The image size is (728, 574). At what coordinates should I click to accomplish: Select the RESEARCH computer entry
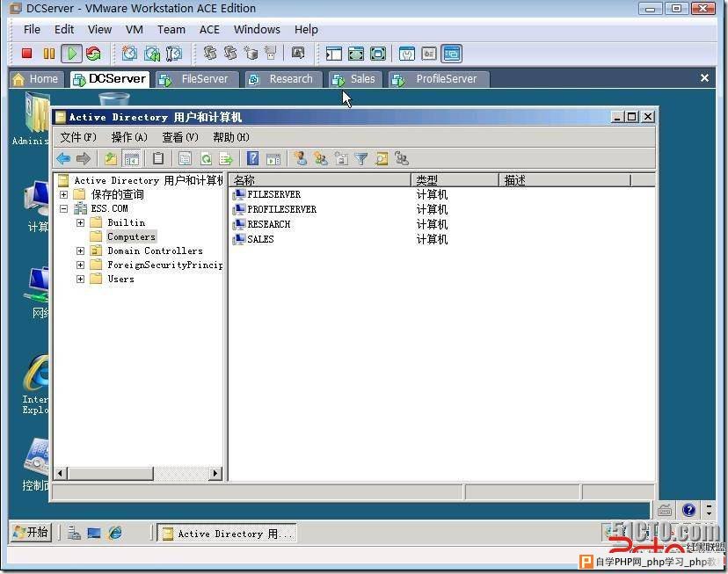(268, 224)
